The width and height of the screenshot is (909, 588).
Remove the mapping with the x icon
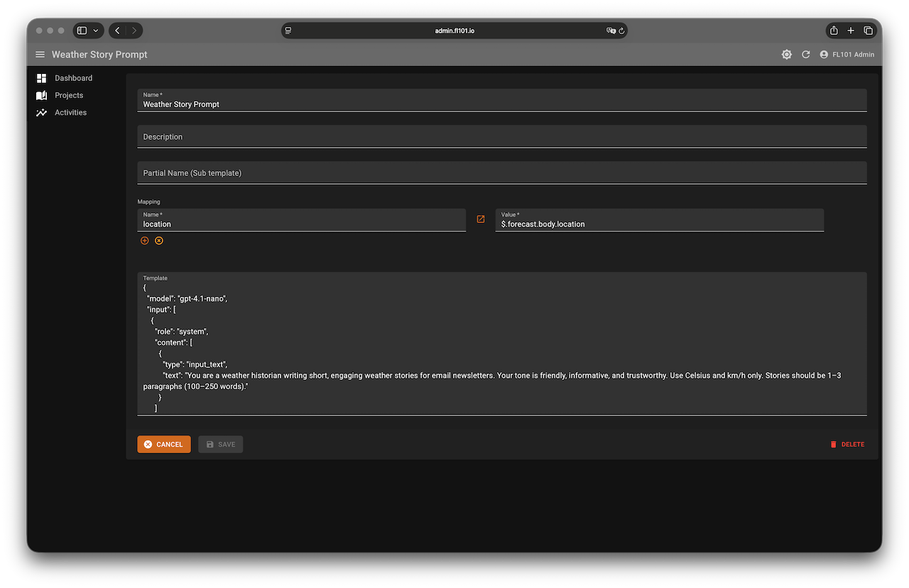click(x=159, y=241)
